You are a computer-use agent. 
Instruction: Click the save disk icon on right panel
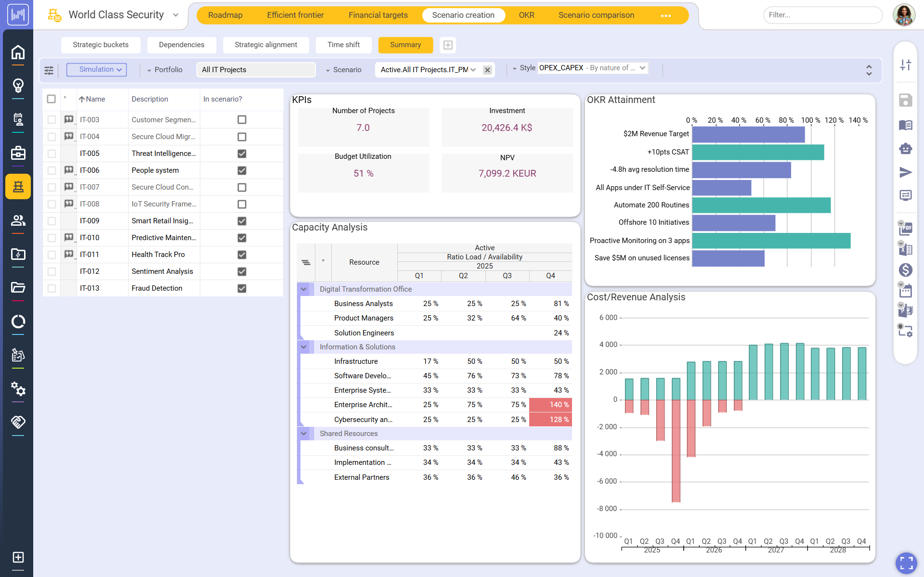[905, 100]
